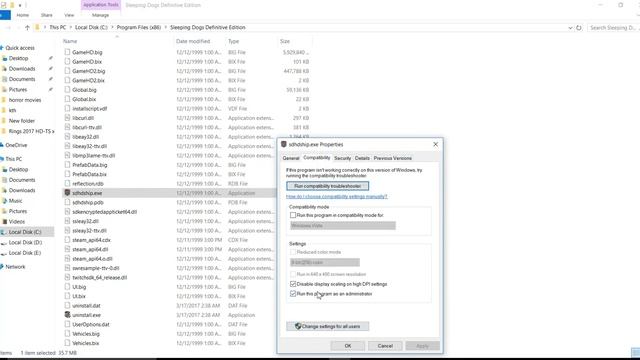This screenshot has height=360, width=640.
Task: Click the Refresh icon in address bar
Action: click(x=579, y=28)
